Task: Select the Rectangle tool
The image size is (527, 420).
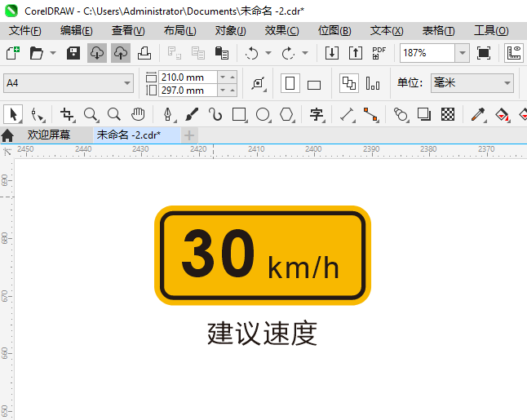Action: click(240, 114)
